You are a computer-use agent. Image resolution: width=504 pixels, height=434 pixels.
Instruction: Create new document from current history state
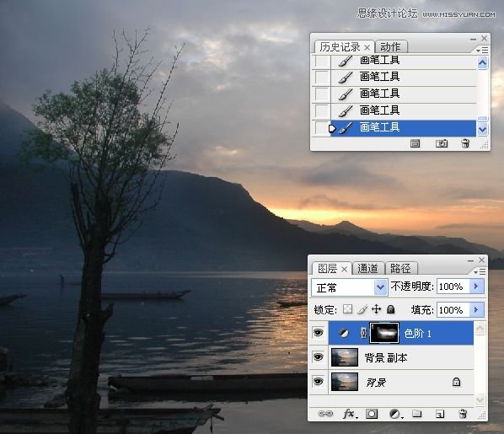pyautogui.click(x=415, y=143)
